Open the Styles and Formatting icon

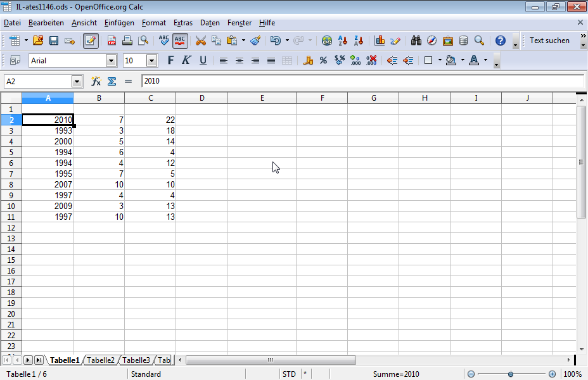(x=15, y=60)
